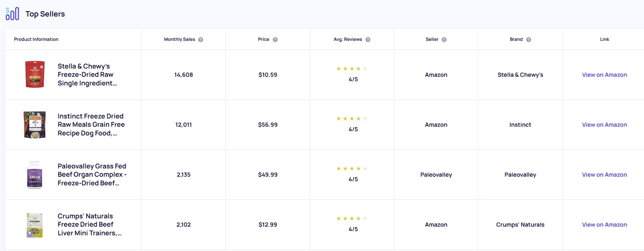Select the Stella & Chewy's product title
The width and height of the screenshot is (644, 251).
[x=87, y=75]
